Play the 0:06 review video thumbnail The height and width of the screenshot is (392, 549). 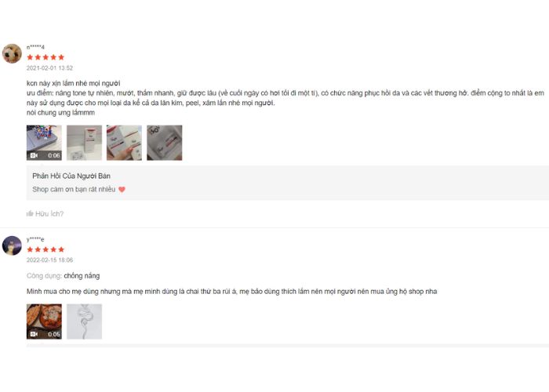point(44,143)
